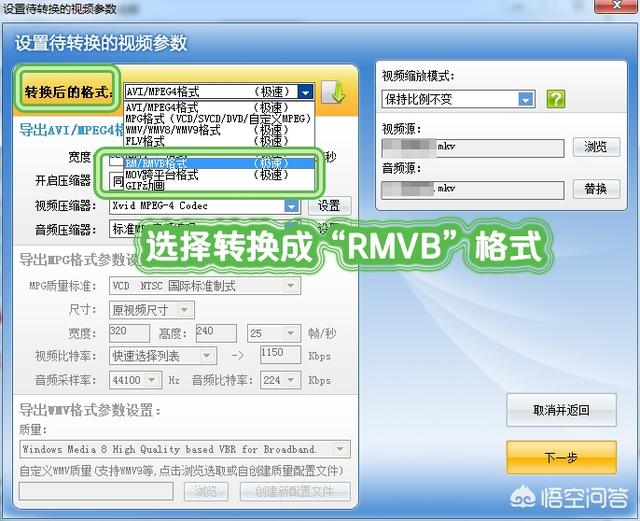This screenshot has width=640, height=521.
Task: Open the MPG质量标准 VCD NTSC dropdown
Action: click(205, 285)
